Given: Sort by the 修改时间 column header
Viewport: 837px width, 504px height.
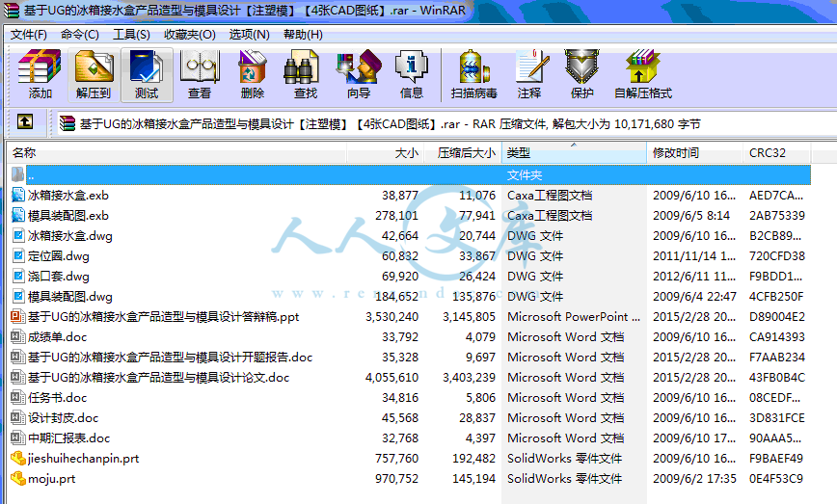Looking at the screenshot, I should (x=694, y=153).
